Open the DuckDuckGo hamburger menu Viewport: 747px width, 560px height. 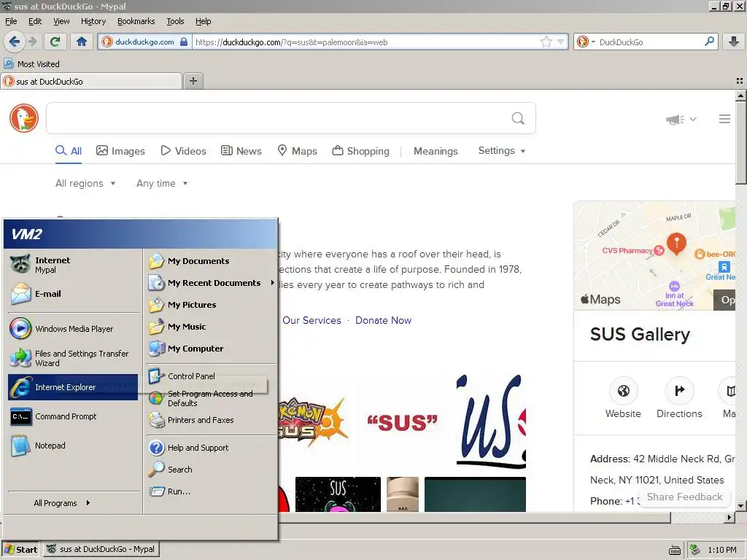click(724, 119)
